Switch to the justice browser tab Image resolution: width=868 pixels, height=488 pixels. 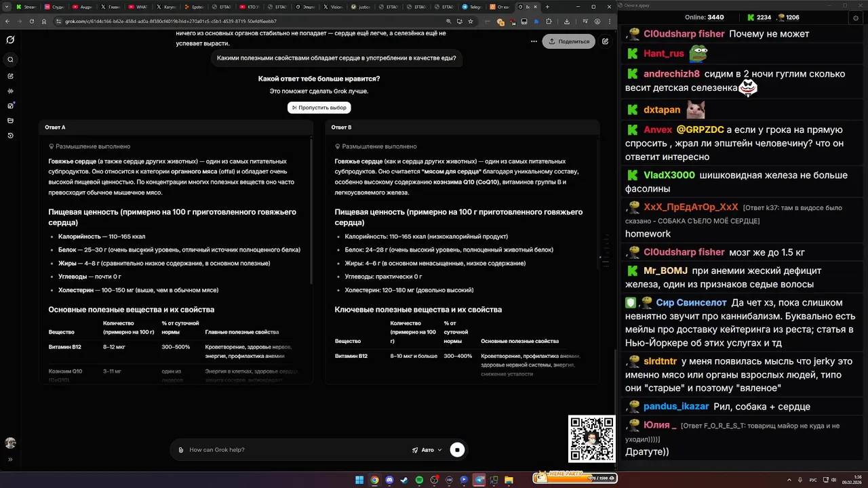[361, 7]
